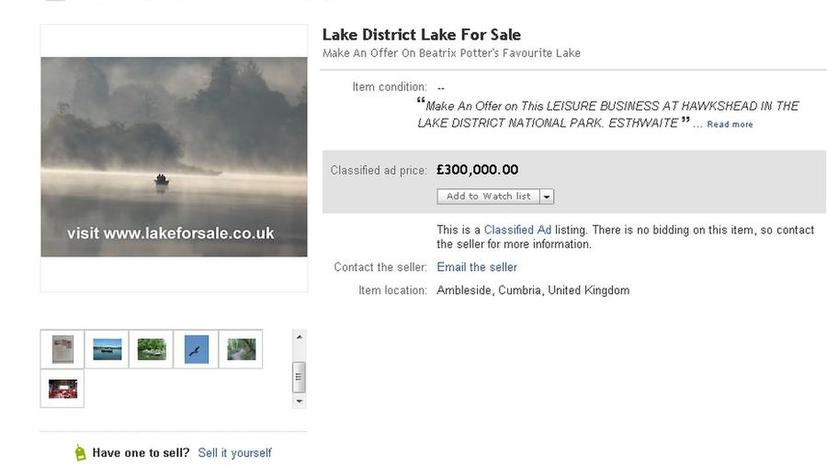The width and height of the screenshot is (827, 465).
Task: Click the thumbnail scrollbar down arrow
Action: [x=299, y=401]
